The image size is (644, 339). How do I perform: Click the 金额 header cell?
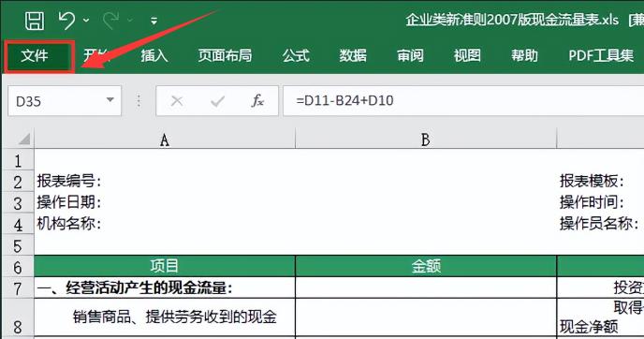point(426,266)
